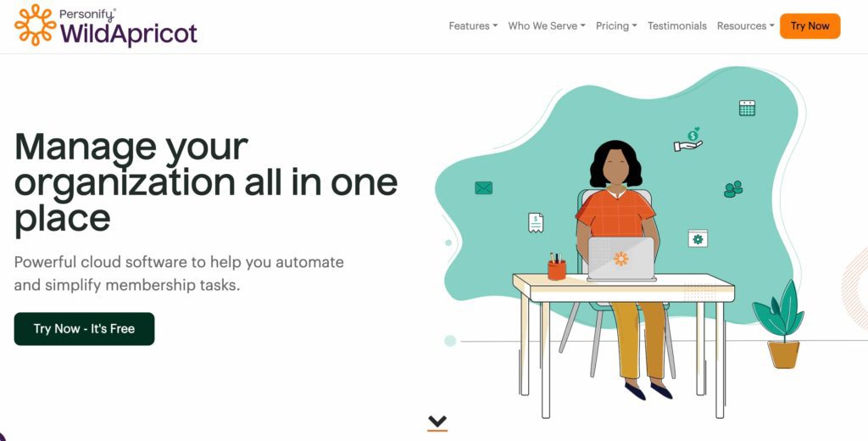
Task: Click the invoice receipt document icon
Action: (x=536, y=223)
